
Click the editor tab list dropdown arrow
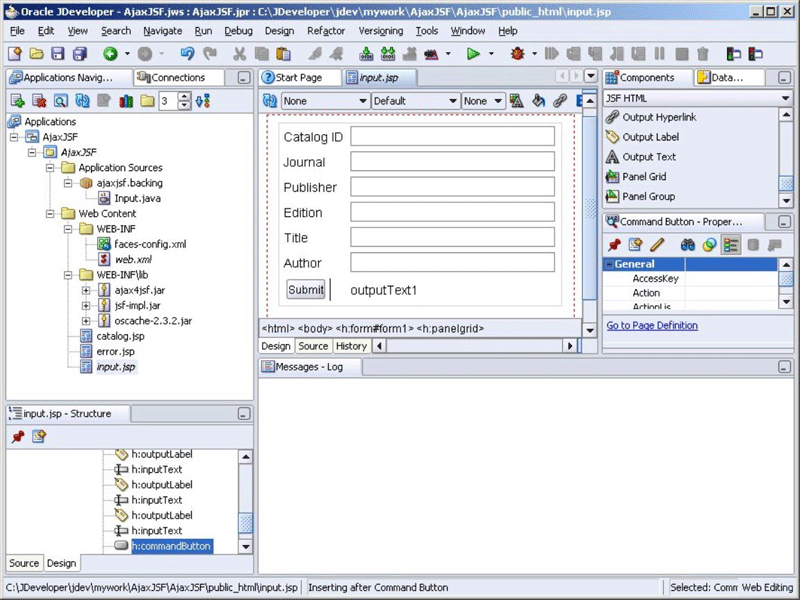click(591, 76)
